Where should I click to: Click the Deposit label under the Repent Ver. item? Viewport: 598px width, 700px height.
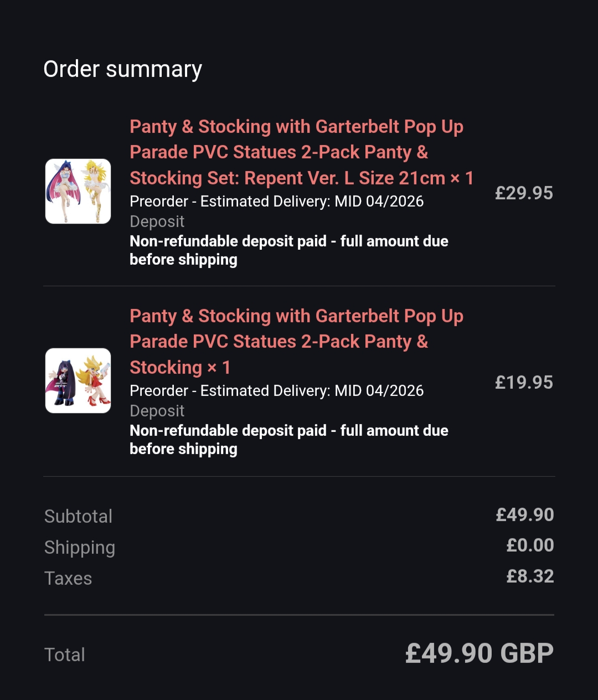157,222
